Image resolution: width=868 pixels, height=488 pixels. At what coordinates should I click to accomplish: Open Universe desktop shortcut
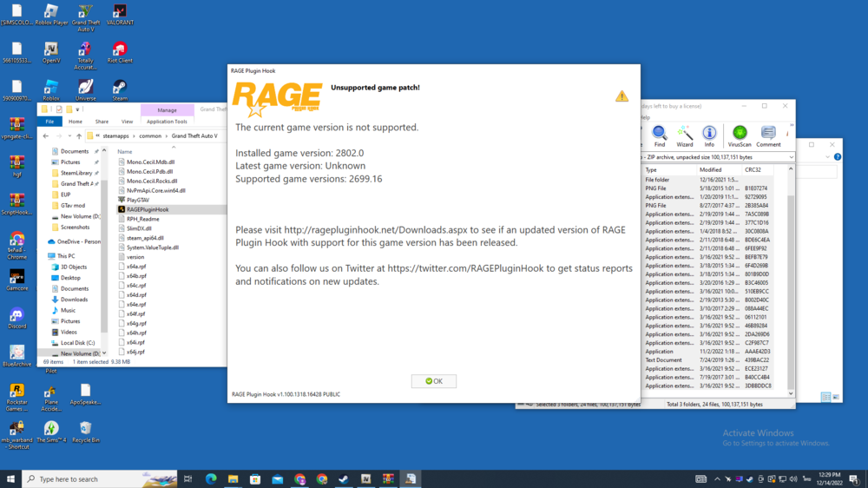click(x=85, y=90)
